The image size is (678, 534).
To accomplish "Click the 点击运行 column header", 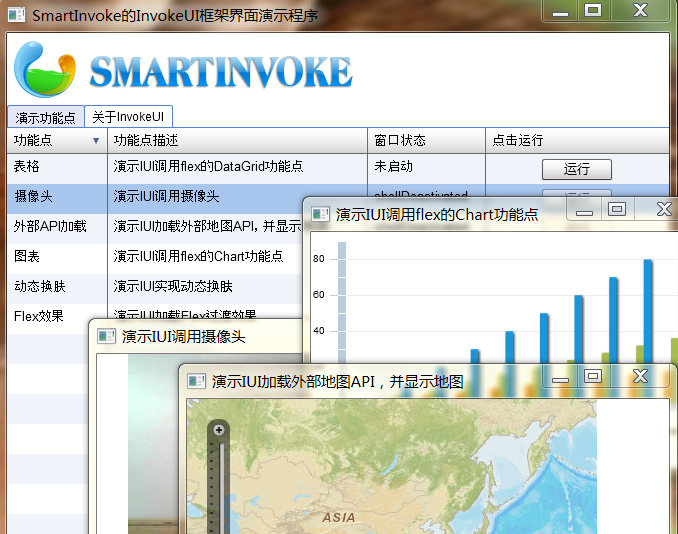I will pyautogui.click(x=577, y=141).
